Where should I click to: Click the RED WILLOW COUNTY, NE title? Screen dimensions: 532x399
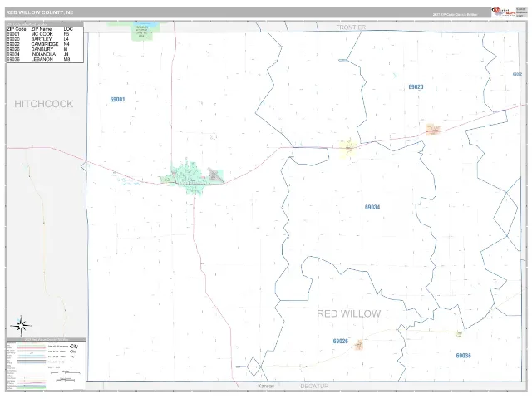[40, 12]
